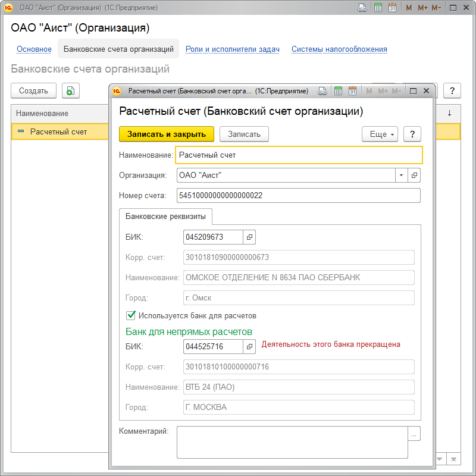Open the Еще dropdown menu
The image size is (476, 476).
[x=380, y=134]
